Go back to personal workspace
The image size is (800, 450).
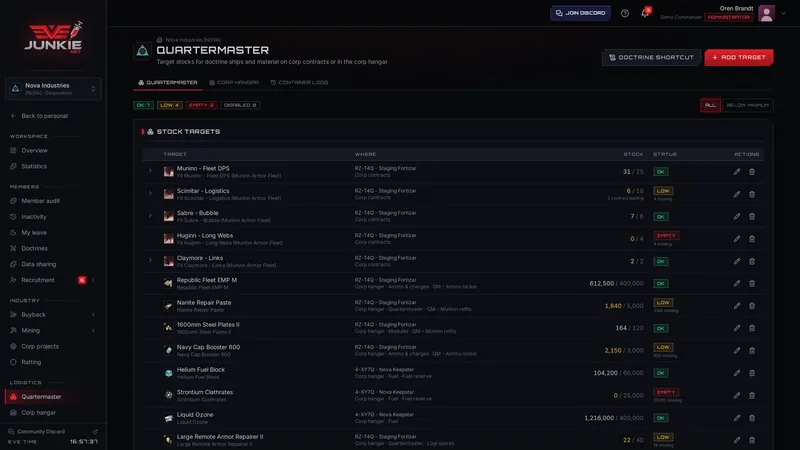pos(44,116)
